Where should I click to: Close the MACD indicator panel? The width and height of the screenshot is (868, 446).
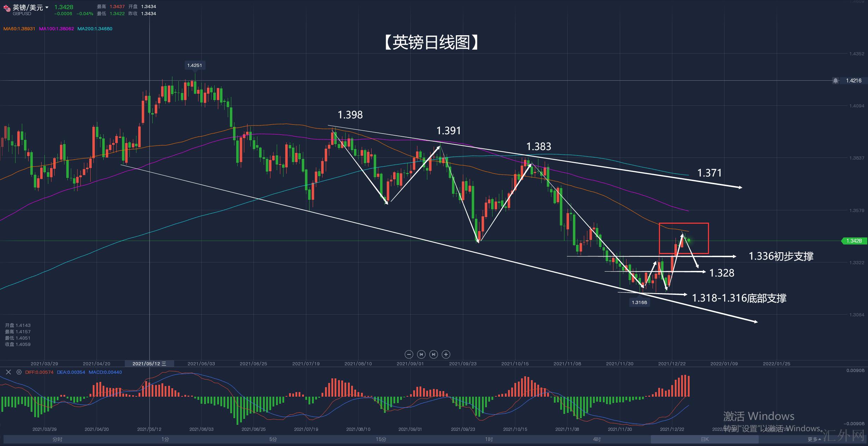point(8,372)
